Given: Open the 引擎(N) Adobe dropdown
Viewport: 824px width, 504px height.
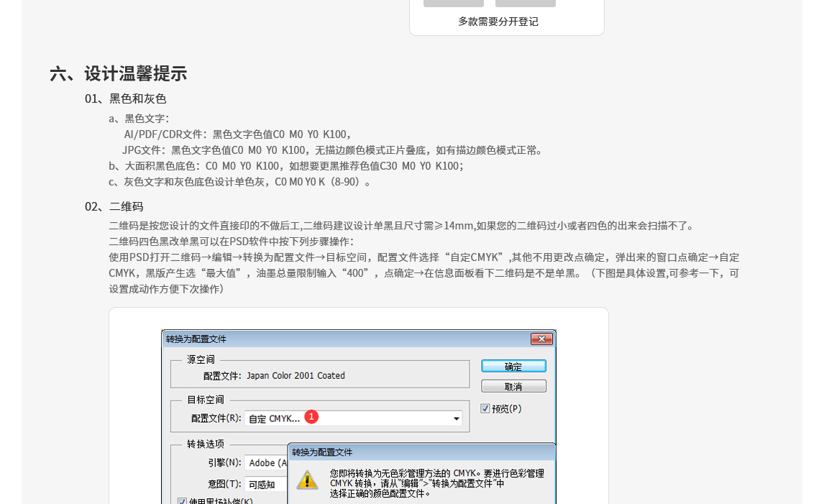Looking at the screenshot, I should (266, 463).
